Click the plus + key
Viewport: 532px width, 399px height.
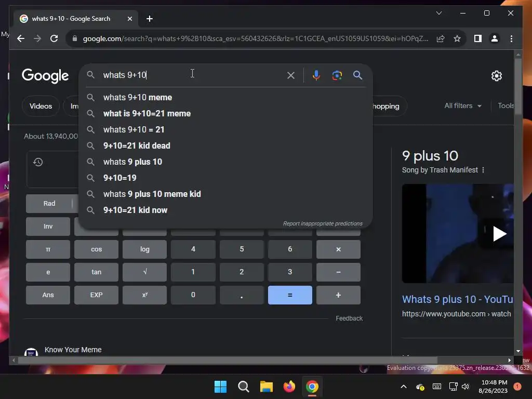pyautogui.click(x=338, y=295)
